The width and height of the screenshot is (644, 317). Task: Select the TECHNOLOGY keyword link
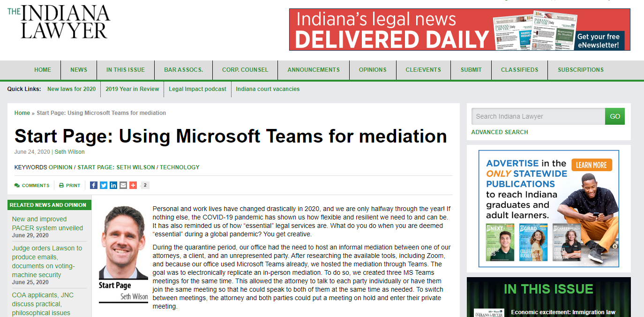pos(180,167)
